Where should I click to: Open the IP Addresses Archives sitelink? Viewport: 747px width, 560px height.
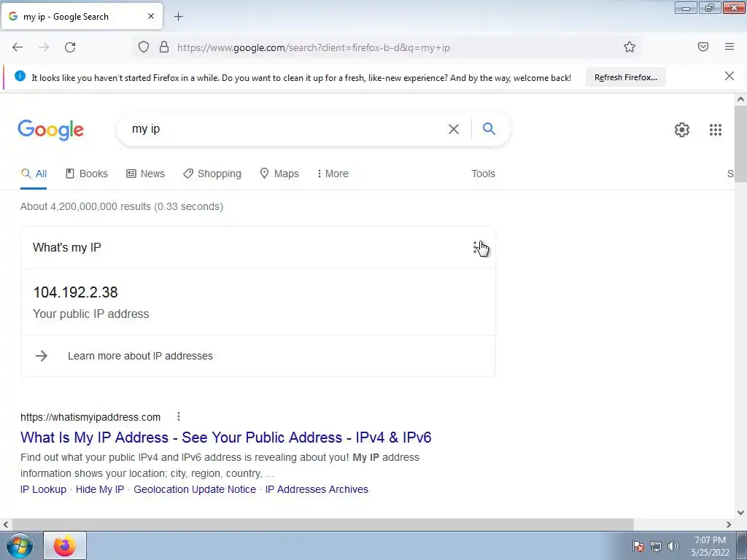317,489
